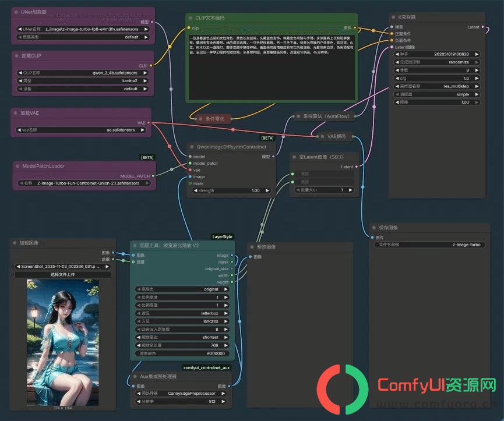Click the loaded image preview in 加载图像
Image resolution: width=504 pixels, height=421 pixels.
click(x=63, y=342)
